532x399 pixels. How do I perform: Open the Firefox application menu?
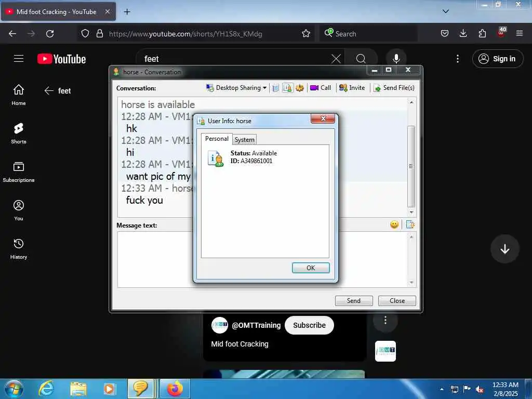[x=520, y=33]
